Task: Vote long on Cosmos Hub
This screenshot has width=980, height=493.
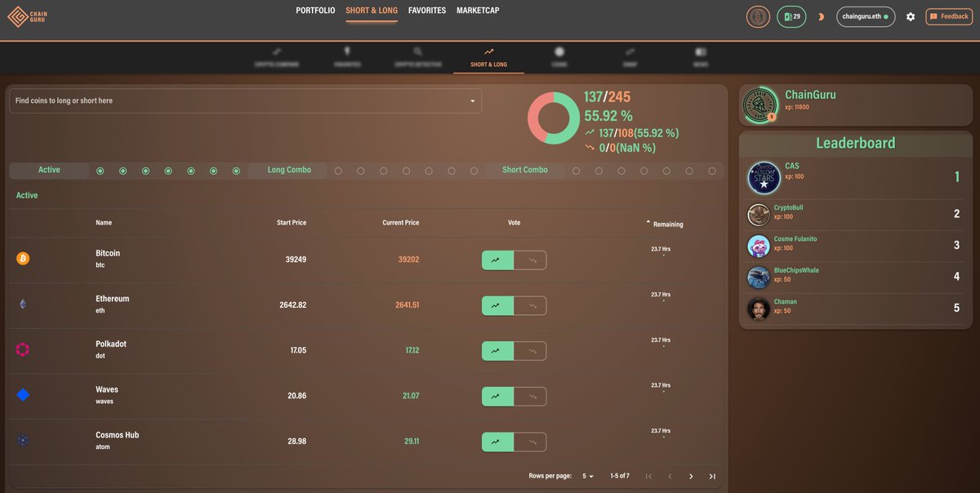Action: pos(497,442)
